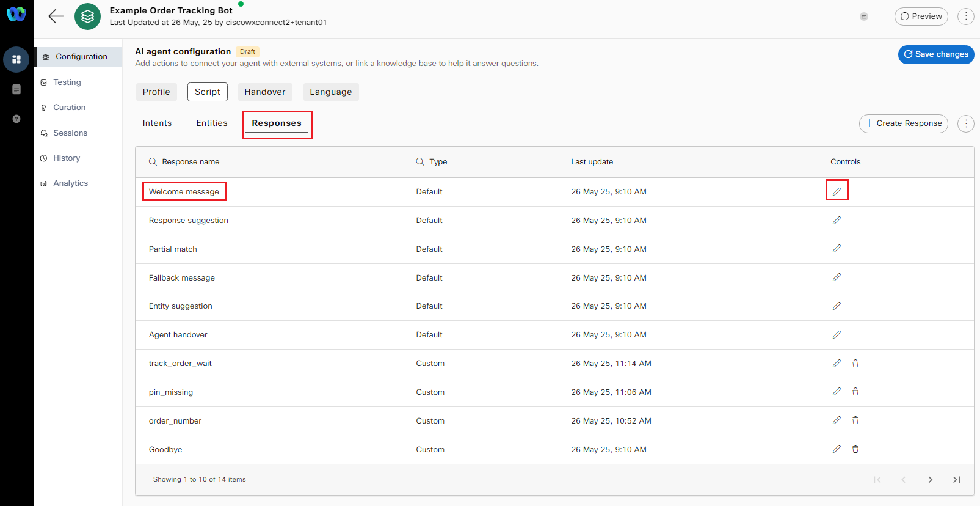This screenshot has width=980, height=506.
Task: Go to next page of responses
Action: point(930,480)
